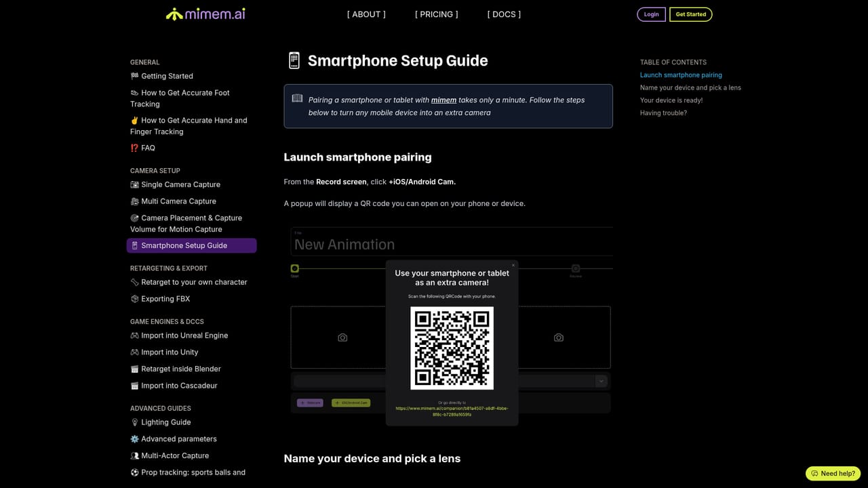Jump to Name your device and pick a lens

click(690, 87)
